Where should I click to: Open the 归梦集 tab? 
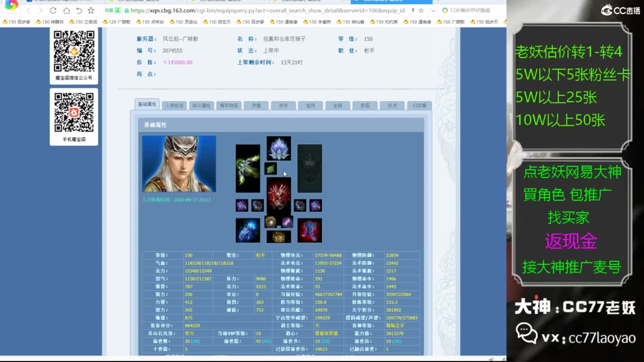coord(419,106)
